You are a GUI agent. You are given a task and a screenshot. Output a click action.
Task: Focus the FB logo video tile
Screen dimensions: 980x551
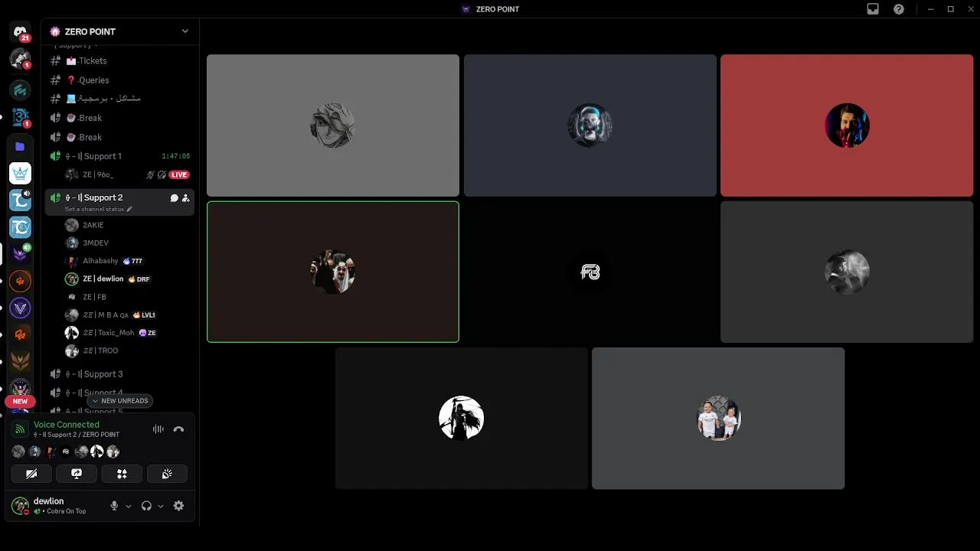[x=590, y=272]
